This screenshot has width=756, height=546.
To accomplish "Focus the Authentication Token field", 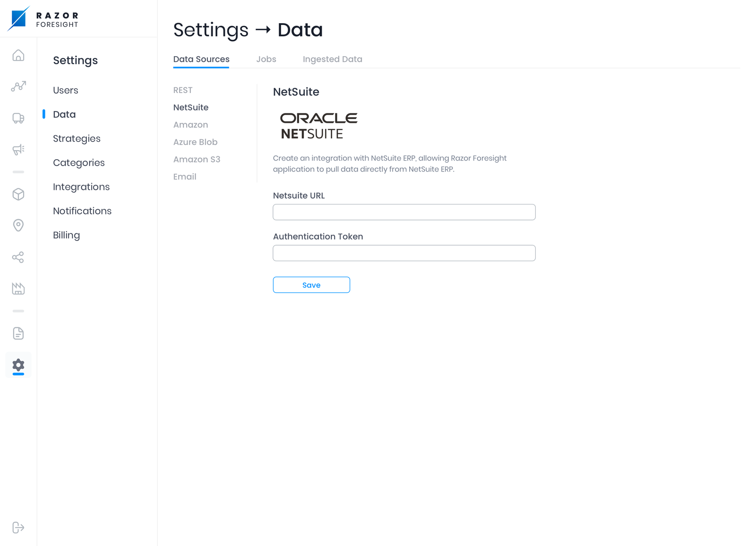I will click(x=404, y=253).
